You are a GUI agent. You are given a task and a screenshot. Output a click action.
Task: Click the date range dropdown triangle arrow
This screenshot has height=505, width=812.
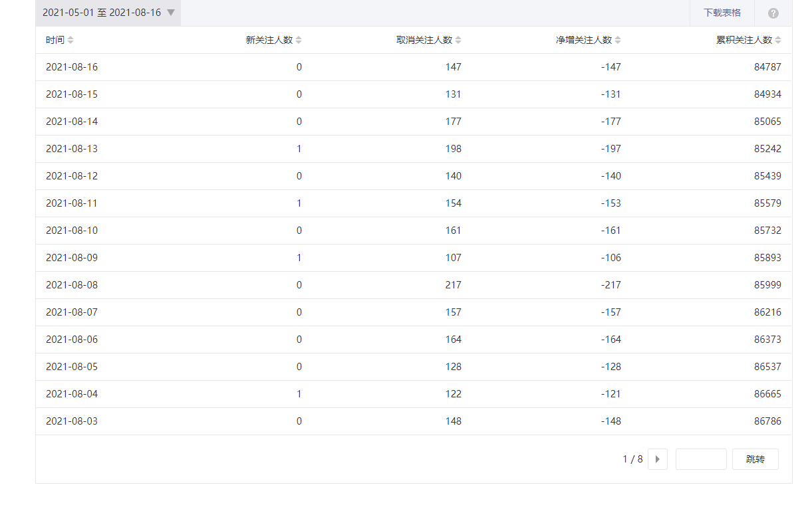click(171, 13)
